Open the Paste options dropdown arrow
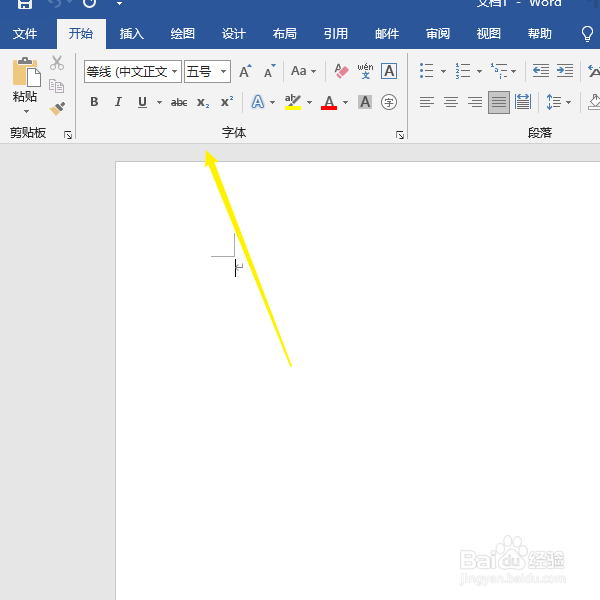This screenshot has height=600, width=600. tap(26, 111)
